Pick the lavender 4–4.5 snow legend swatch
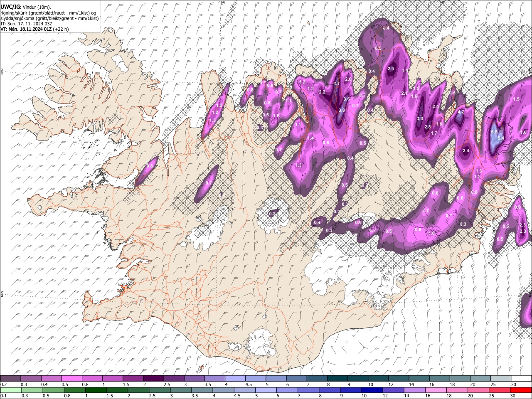 pyautogui.click(x=235, y=379)
